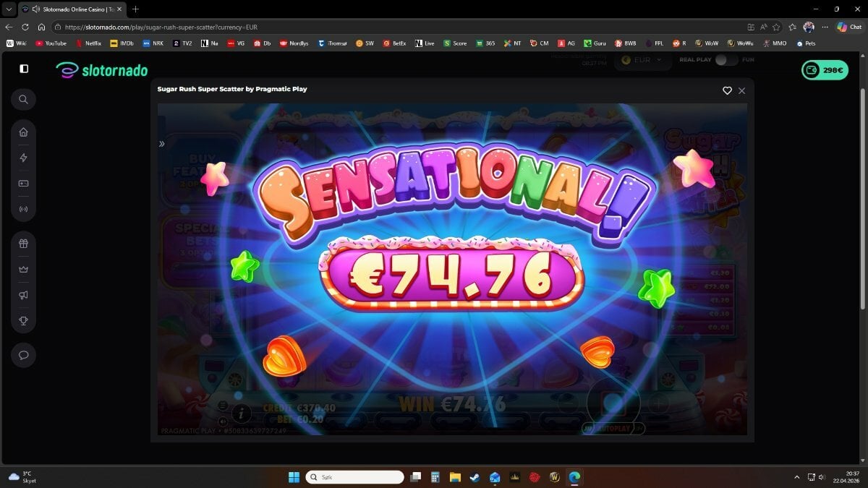
Task: Toggle the Real Play / Fun switch
Action: [726, 60]
